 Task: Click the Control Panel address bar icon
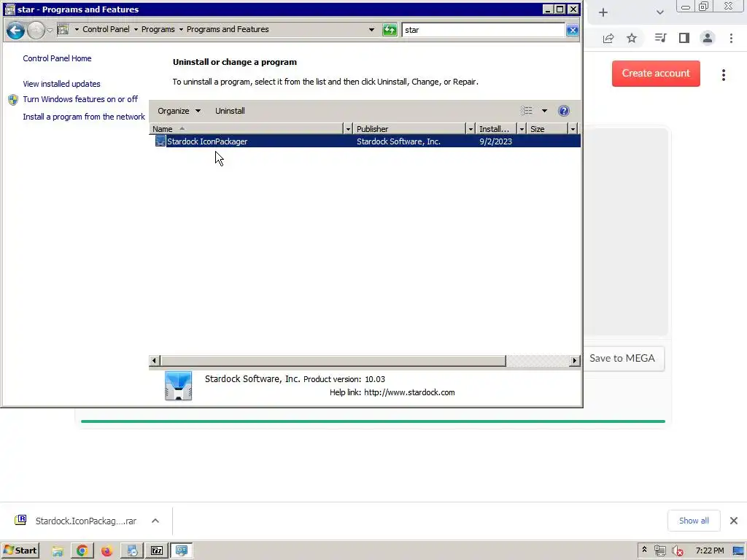[x=63, y=29]
